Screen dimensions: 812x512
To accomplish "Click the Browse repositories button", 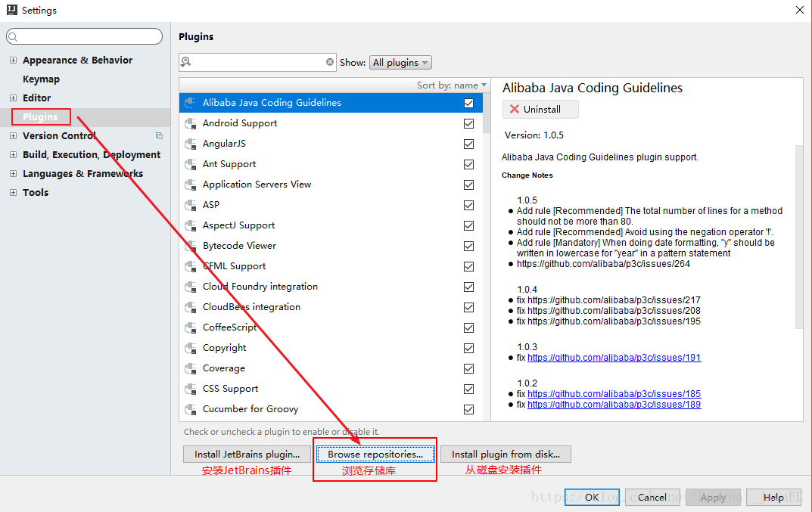I will coord(375,454).
